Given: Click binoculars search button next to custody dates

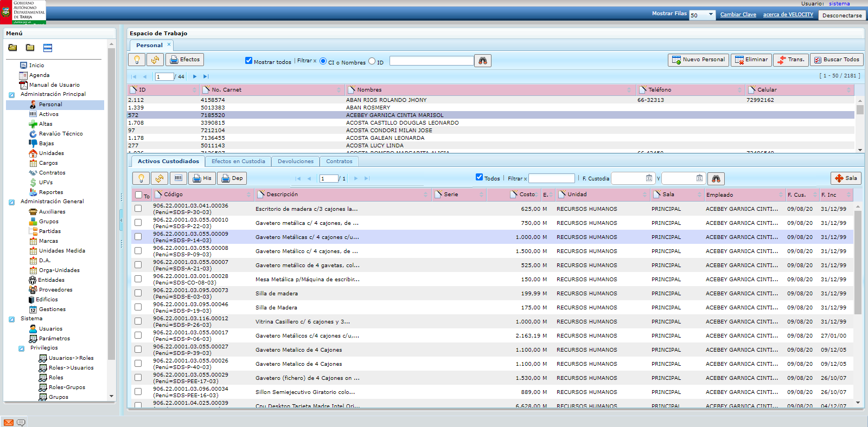Looking at the screenshot, I should point(716,178).
